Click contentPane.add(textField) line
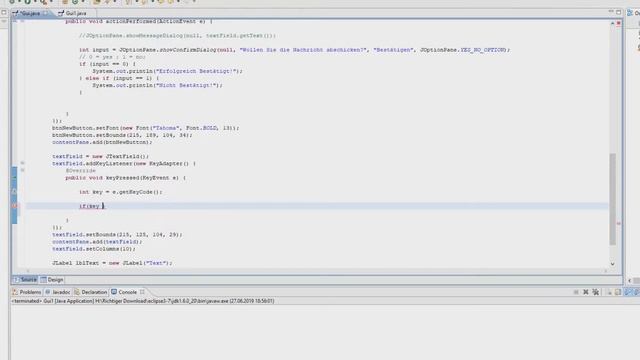640x360 pixels. point(97,242)
